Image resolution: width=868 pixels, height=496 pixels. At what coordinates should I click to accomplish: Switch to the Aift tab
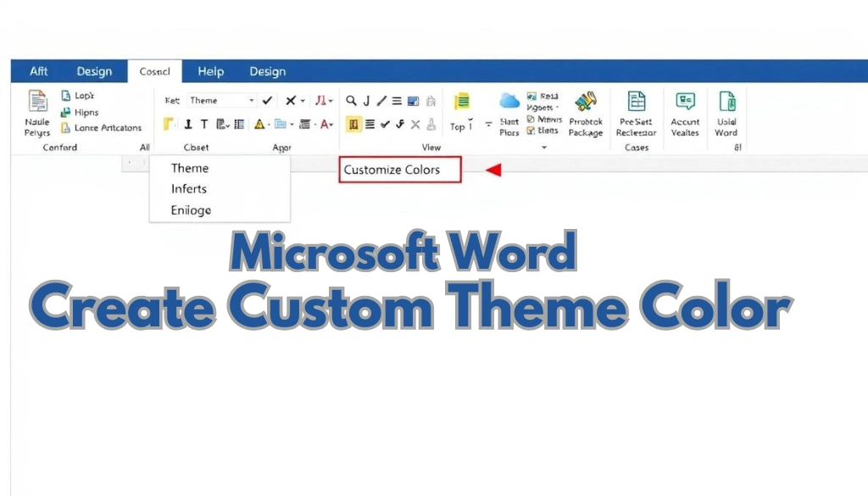pos(39,71)
